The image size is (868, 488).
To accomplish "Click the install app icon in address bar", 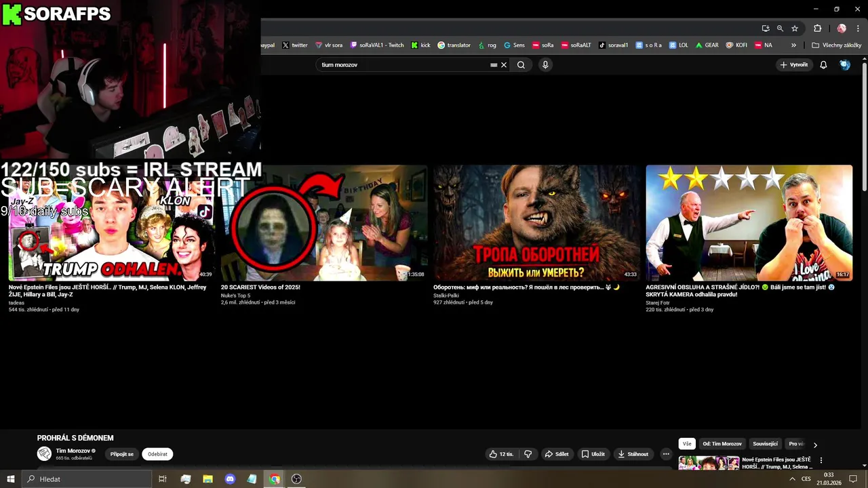I will tap(766, 28).
